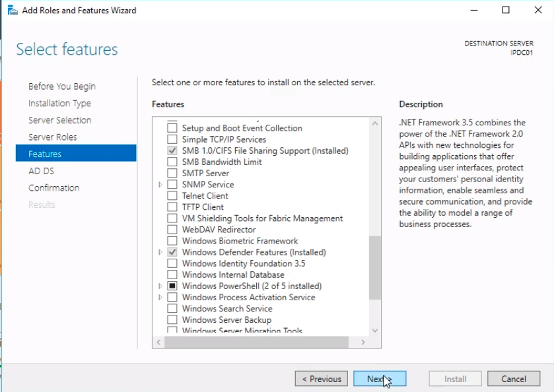Click the scroll down arrow of features list

tap(375, 331)
